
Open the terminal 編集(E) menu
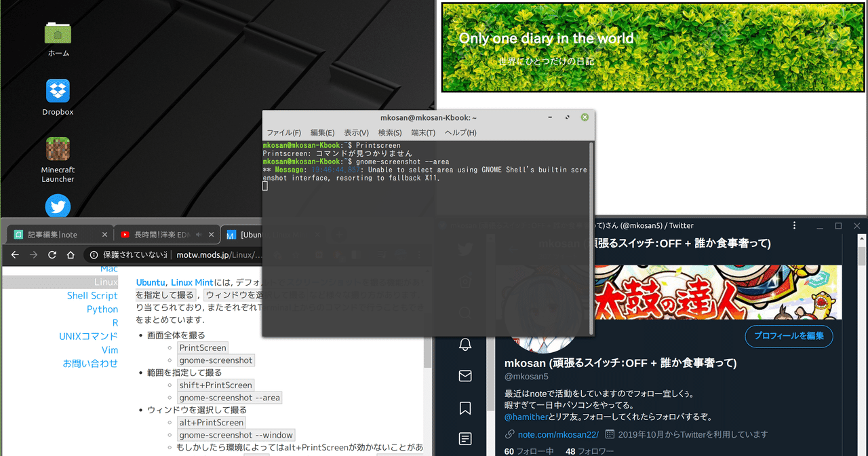click(322, 133)
